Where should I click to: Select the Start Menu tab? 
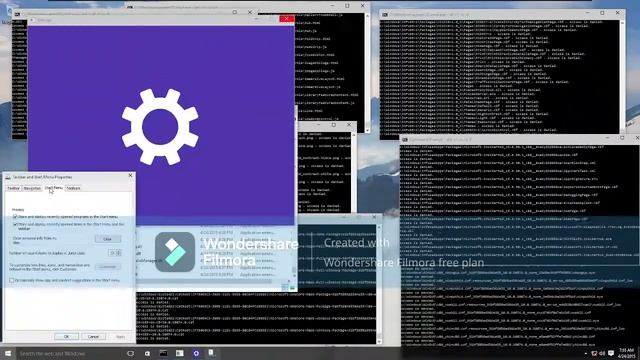pos(54,188)
